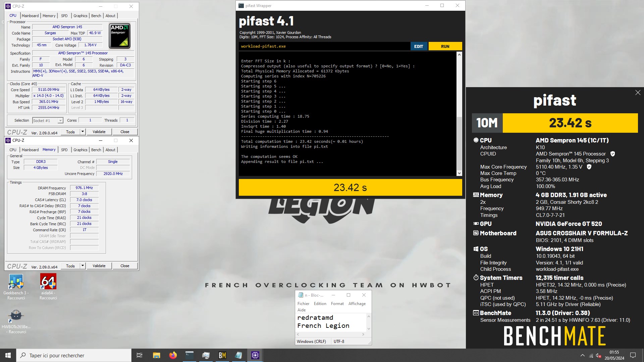Open About tab in Memory CPU-Z window

pyautogui.click(x=110, y=150)
